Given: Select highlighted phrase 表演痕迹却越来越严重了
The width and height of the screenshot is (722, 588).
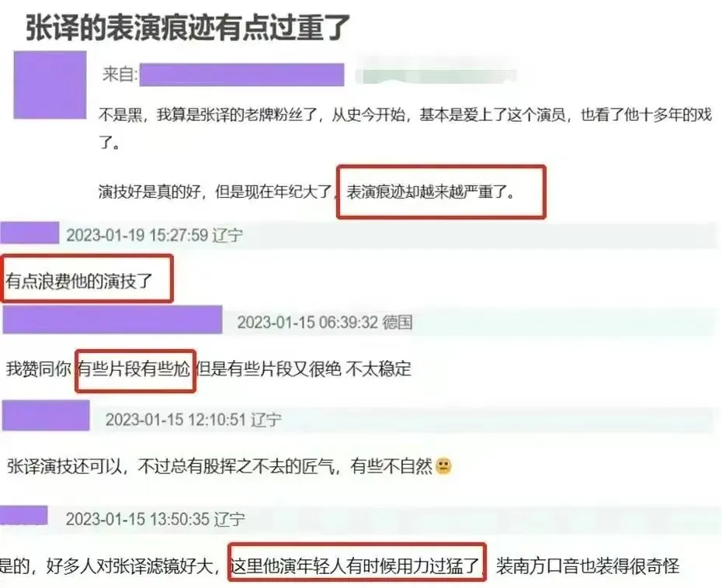Looking at the screenshot, I should pyautogui.click(x=431, y=192).
